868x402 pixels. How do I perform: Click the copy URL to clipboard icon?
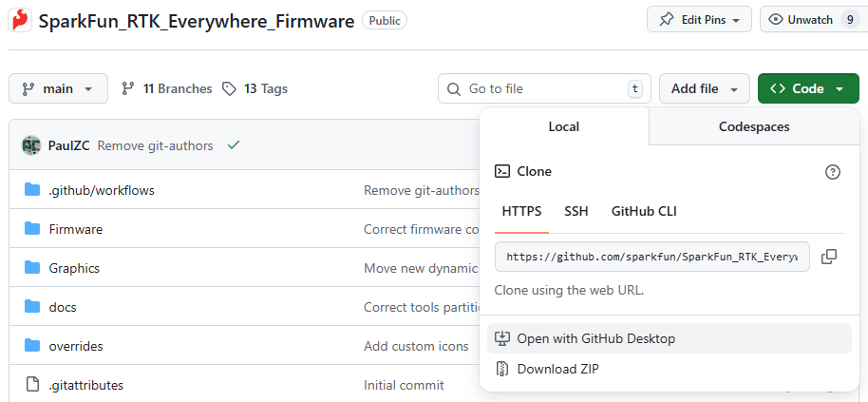pos(829,257)
